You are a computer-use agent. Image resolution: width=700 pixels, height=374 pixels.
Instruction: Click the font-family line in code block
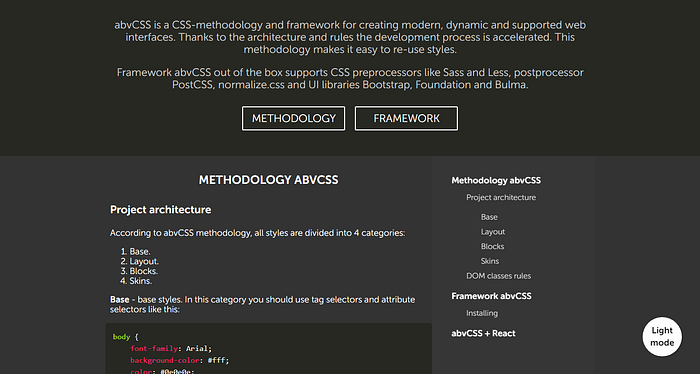(x=171, y=349)
